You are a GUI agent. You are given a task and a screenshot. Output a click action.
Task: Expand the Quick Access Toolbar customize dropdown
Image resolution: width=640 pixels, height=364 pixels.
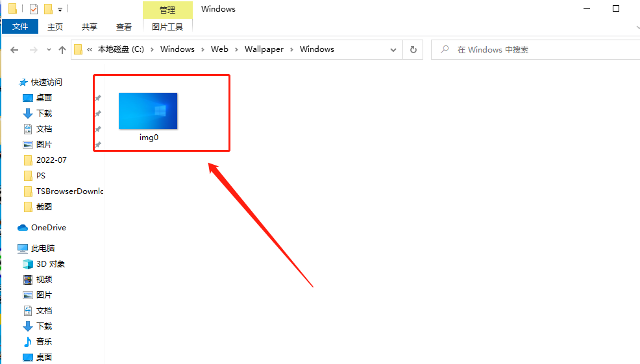click(x=60, y=10)
